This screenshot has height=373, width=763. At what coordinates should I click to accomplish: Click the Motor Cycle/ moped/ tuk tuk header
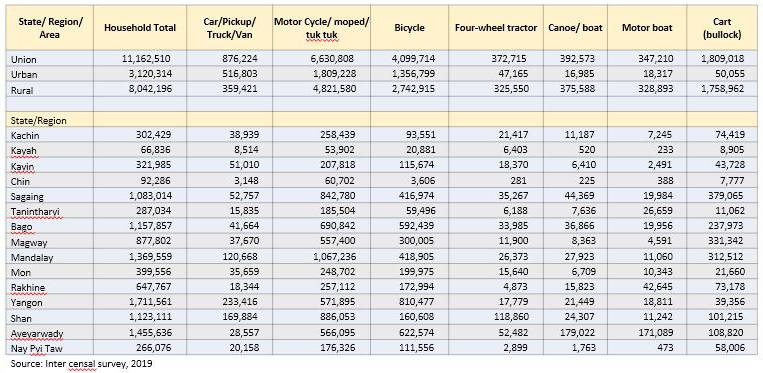(321, 28)
